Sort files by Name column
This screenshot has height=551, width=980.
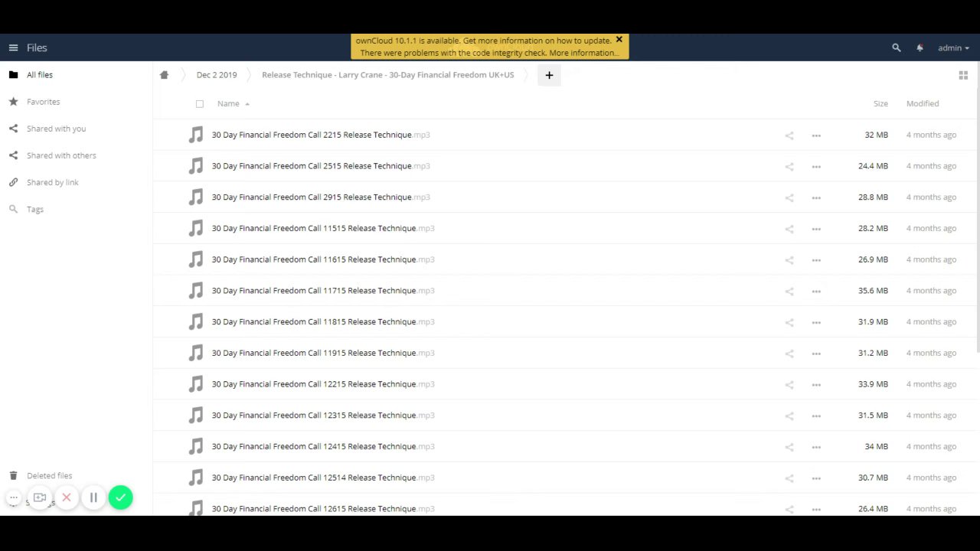pyautogui.click(x=228, y=103)
